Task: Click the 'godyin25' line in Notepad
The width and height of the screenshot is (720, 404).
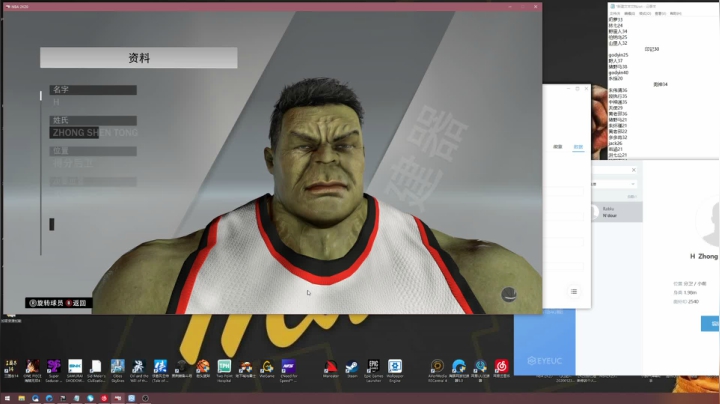Action: pos(618,55)
